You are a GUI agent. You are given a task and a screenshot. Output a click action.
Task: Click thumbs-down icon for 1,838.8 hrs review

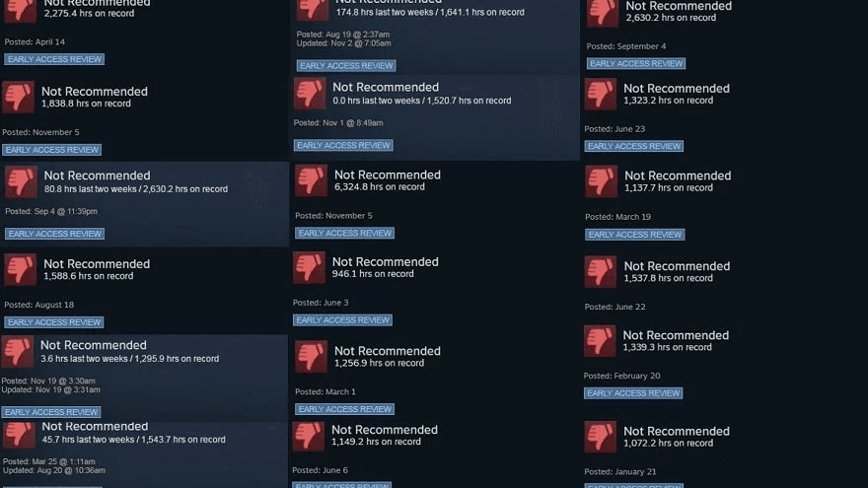click(x=19, y=97)
